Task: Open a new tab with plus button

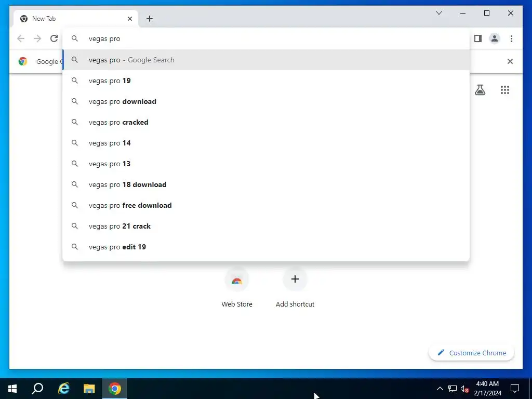Action: 150,19
